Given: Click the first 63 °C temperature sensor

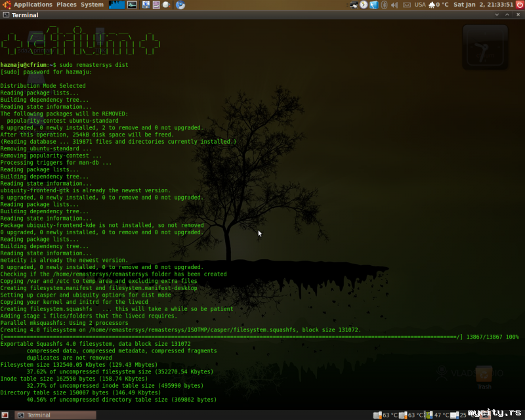Looking at the screenshot, I should [385, 415].
